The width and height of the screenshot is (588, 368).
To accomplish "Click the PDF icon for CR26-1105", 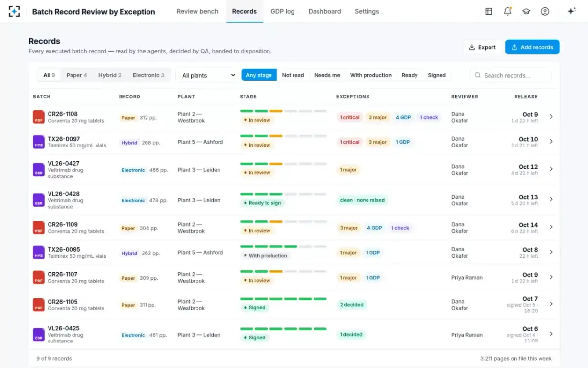I will (x=39, y=305).
